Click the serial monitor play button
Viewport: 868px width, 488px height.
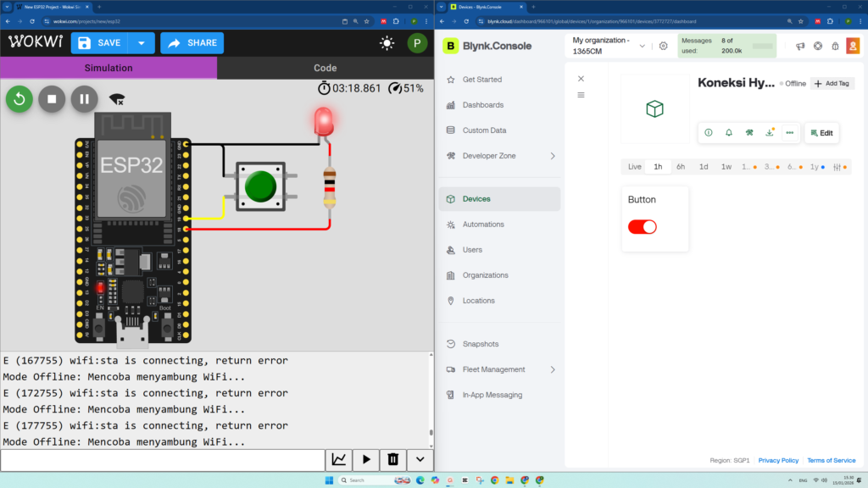pos(366,460)
